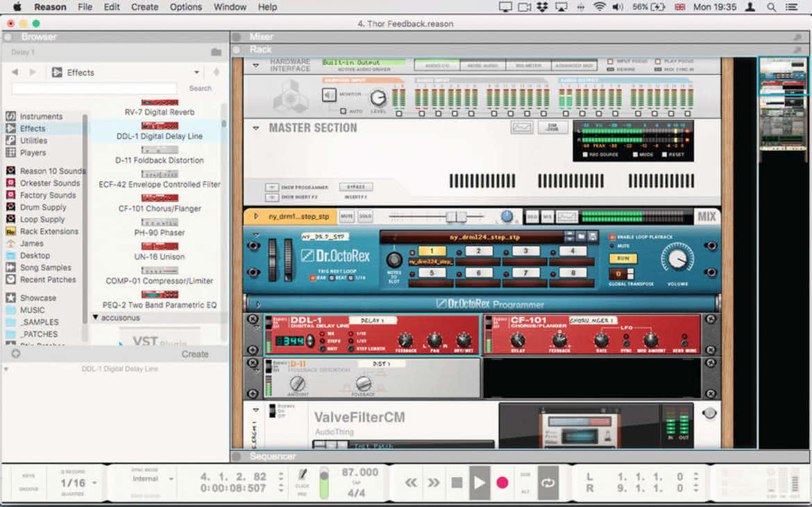Click the Create button in browser
Screen dimensions: 812x507
click(195, 354)
